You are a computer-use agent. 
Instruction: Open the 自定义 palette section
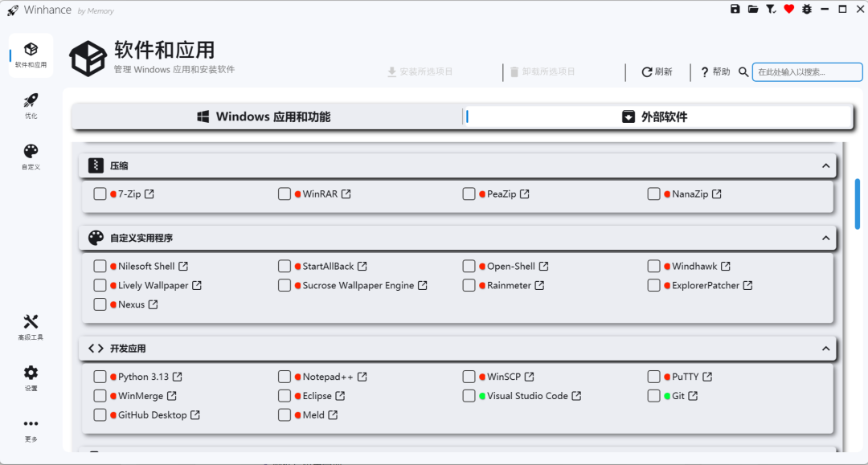[x=31, y=154]
